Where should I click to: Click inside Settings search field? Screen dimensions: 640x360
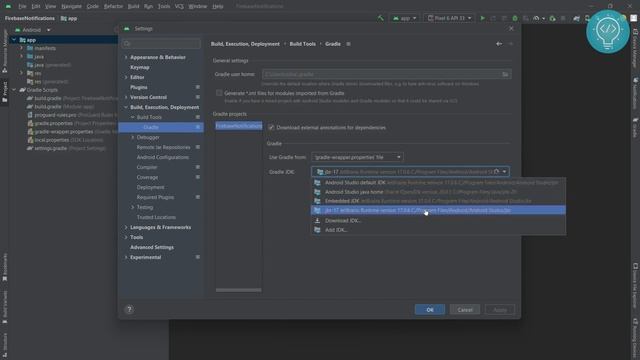pyautogui.click(x=161, y=43)
